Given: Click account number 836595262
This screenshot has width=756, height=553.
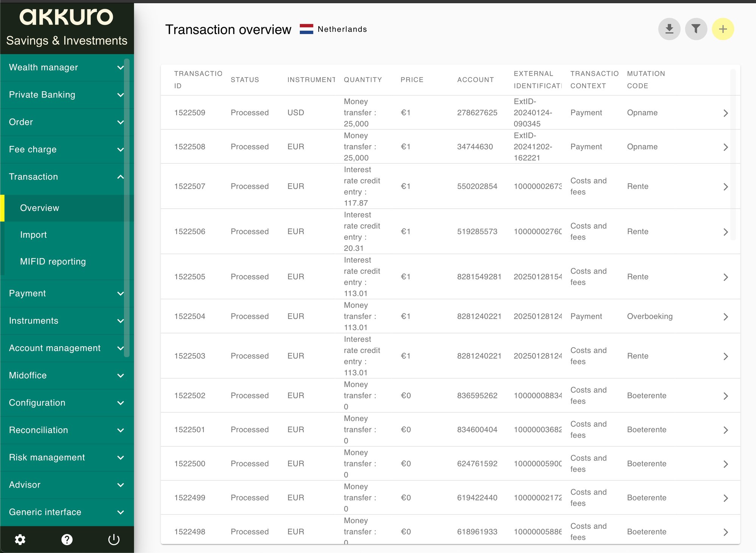Looking at the screenshot, I should [477, 395].
